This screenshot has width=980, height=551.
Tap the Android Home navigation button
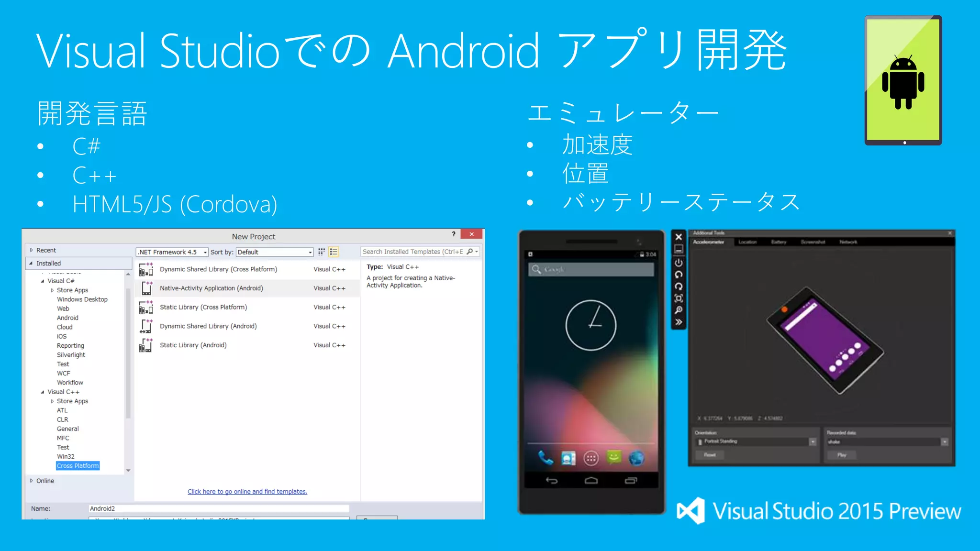(591, 480)
